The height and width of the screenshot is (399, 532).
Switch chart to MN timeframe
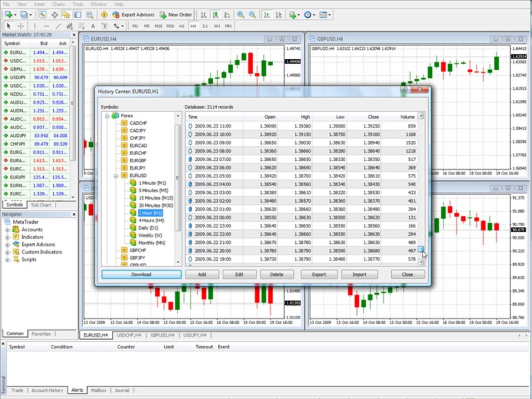click(x=228, y=26)
